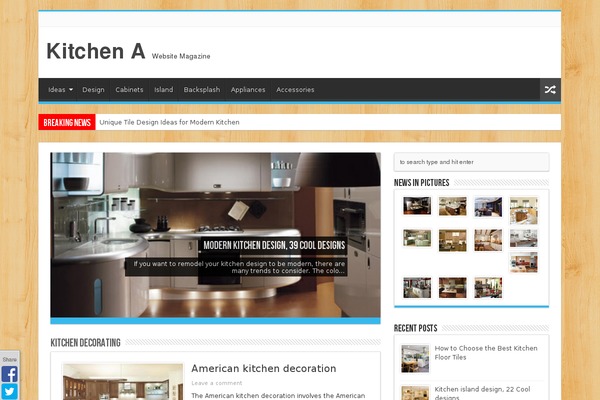Open 'Kitchen island design, 22 Cool designs' post

(483, 393)
